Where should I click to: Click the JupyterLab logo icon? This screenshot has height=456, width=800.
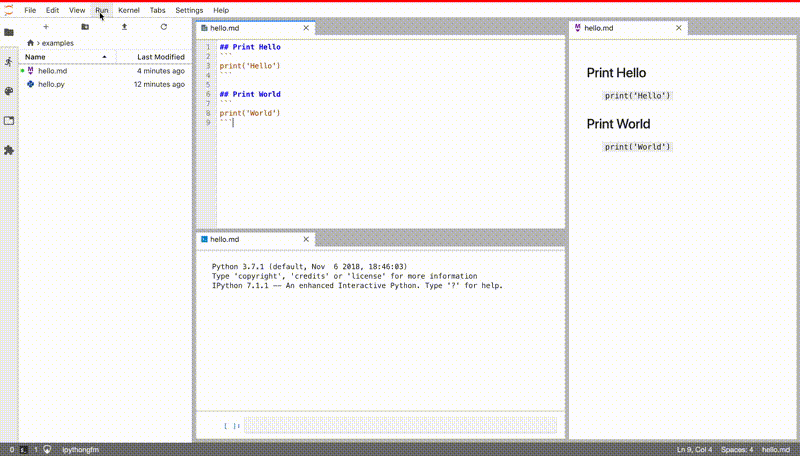(x=9, y=10)
